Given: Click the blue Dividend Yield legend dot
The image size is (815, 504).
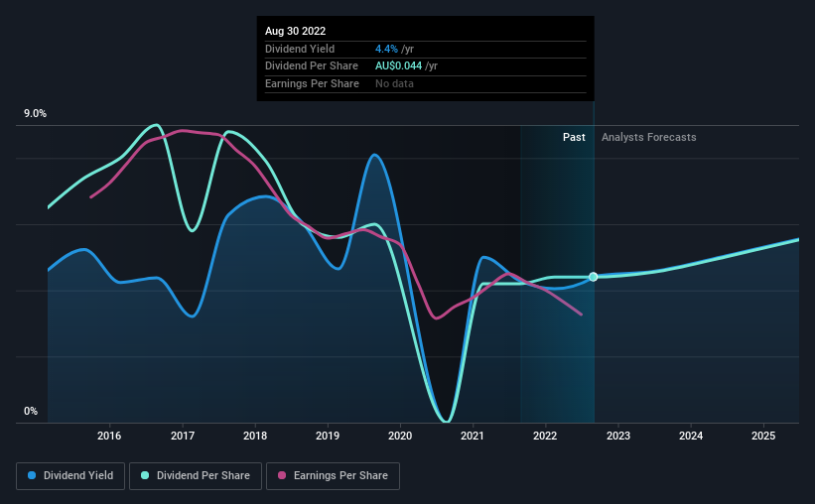Looking at the screenshot, I should (32, 475).
